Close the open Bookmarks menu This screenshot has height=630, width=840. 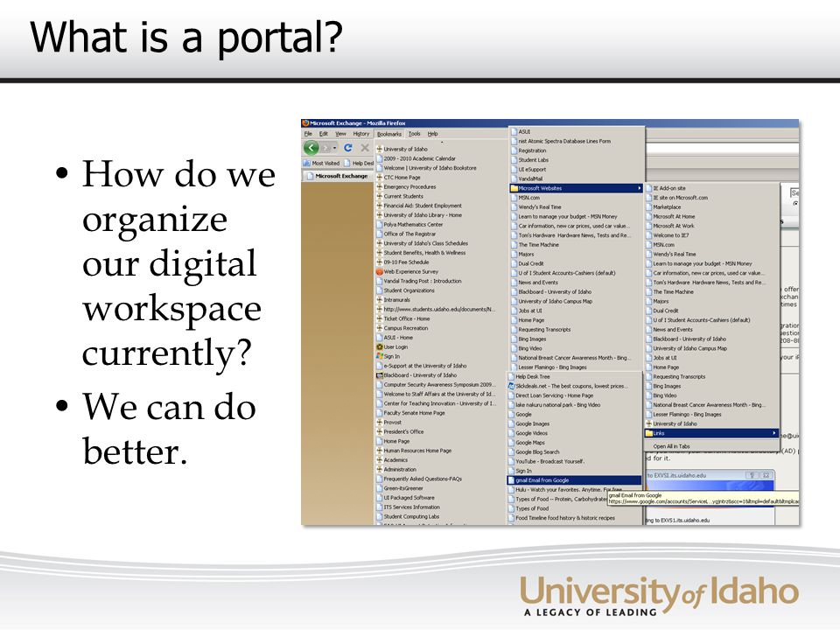(x=388, y=134)
